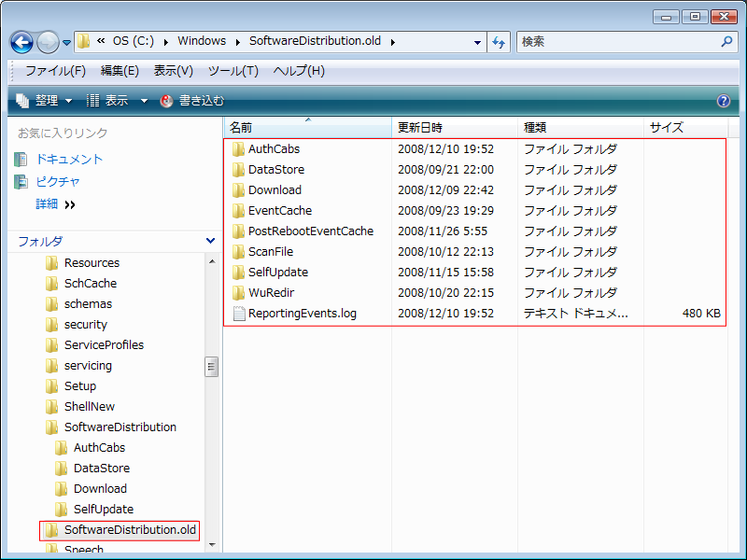Select the WuRedir folder icon
Viewport: 747px width, 560px height.
[238, 292]
